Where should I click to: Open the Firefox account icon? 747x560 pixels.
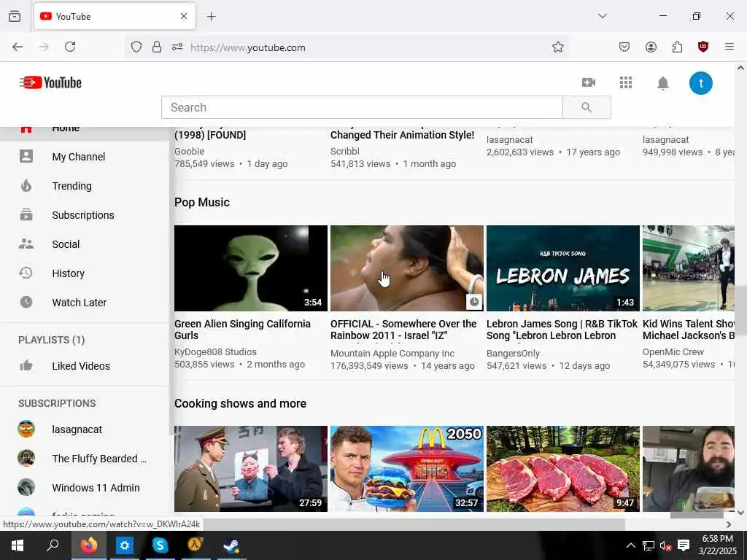pos(651,47)
